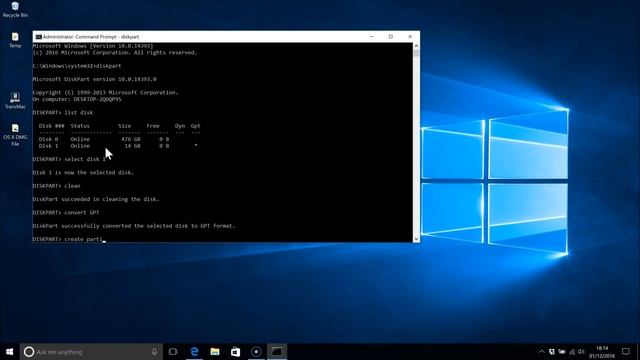The width and height of the screenshot is (640, 360).
Task: Click the 'On computer: DESKTOP' line
Action: coord(77,99)
